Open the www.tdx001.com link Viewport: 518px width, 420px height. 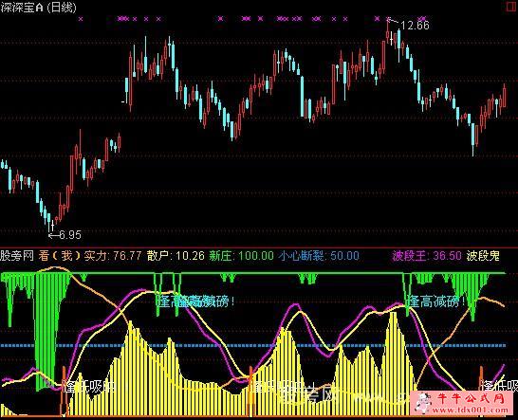[x=471, y=411]
